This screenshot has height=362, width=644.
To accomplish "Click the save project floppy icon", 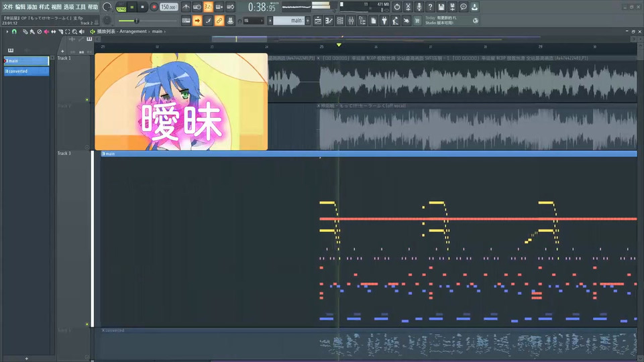I will coord(441,7).
